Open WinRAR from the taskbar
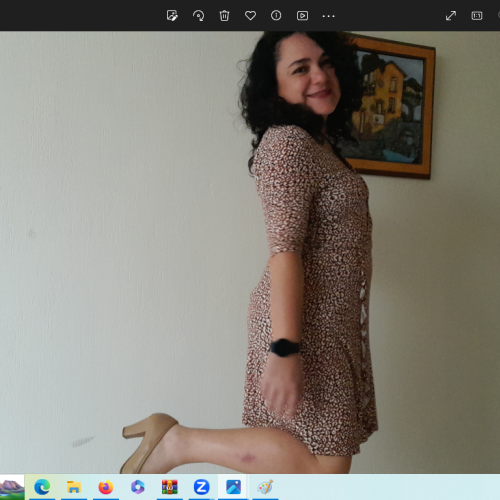Screen dimensions: 500x500 pos(169,487)
